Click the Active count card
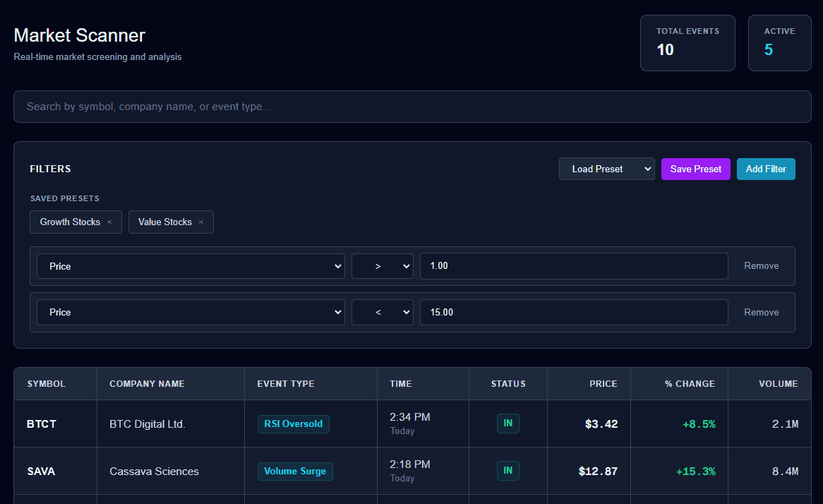Screen dimensions: 823x504 coord(779,43)
